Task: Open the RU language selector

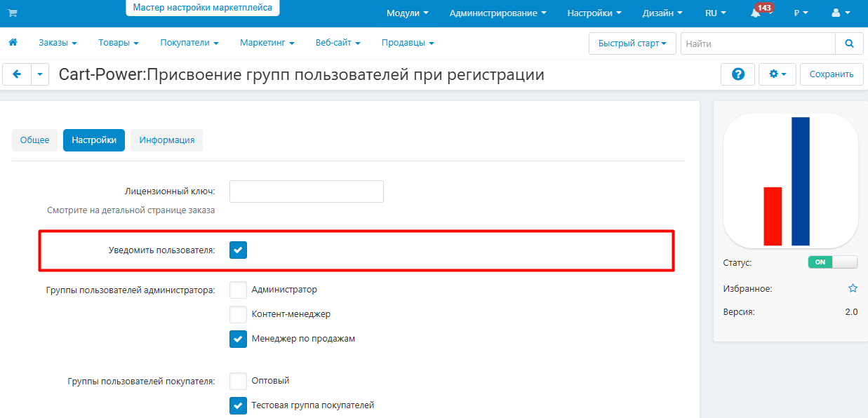Action: (716, 13)
